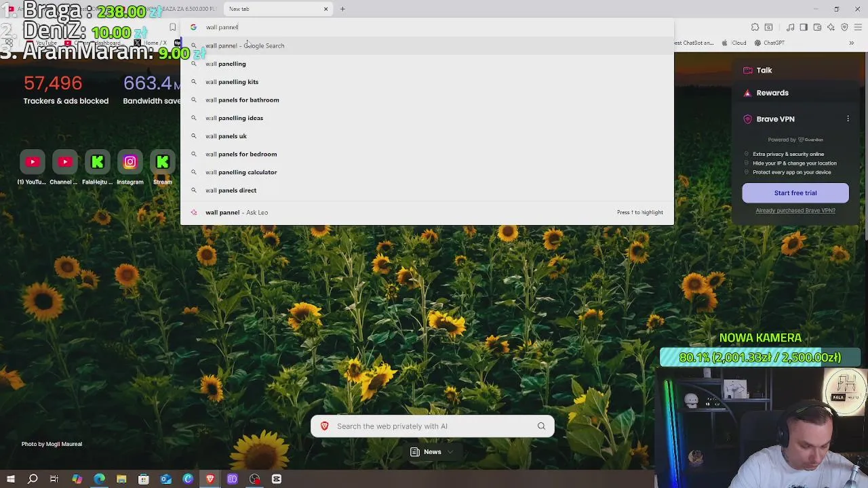
Task: Open a new tab with plus button
Action: click(342, 9)
